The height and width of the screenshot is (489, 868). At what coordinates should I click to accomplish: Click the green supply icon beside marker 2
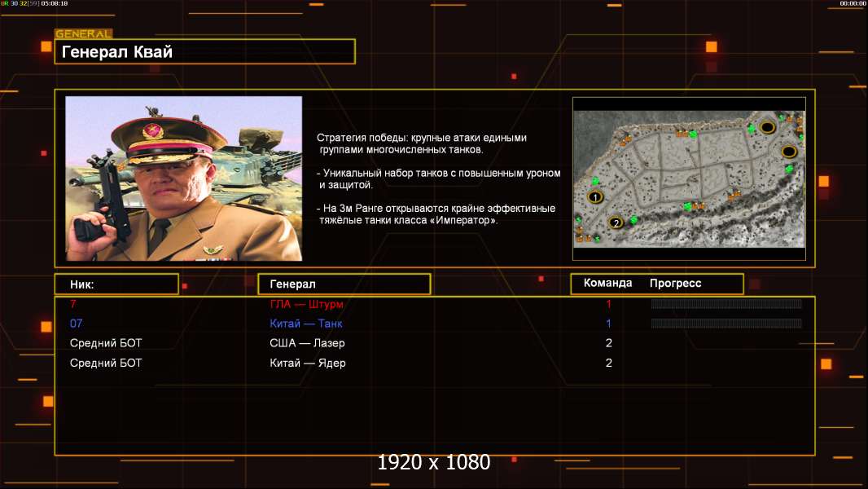(x=633, y=219)
